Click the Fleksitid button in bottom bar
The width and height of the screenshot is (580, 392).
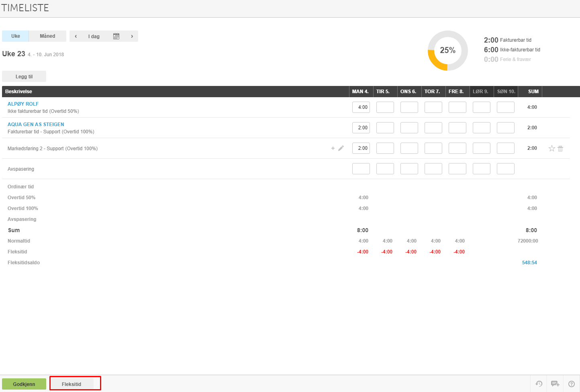tap(71, 384)
